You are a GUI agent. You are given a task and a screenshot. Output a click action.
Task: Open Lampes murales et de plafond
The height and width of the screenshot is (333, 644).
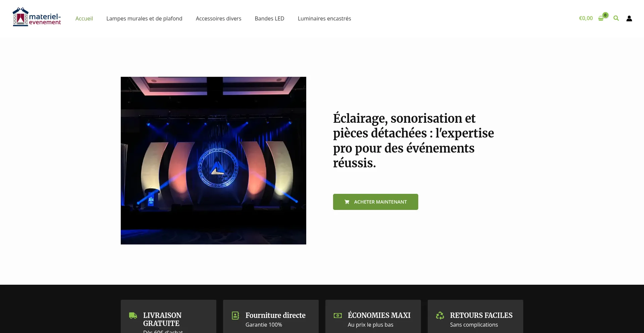click(x=144, y=18)
